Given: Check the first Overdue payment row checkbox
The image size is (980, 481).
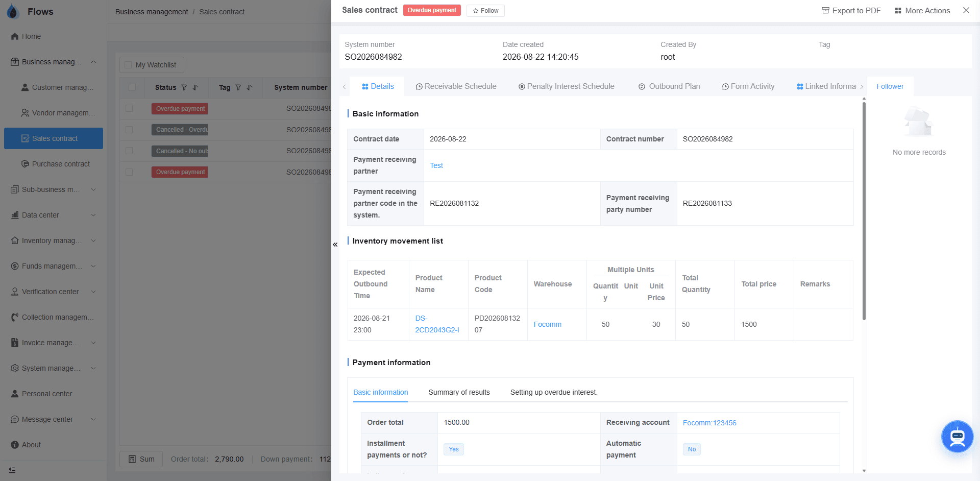Looking at the screenshot, I should click(x=129, y=108).
